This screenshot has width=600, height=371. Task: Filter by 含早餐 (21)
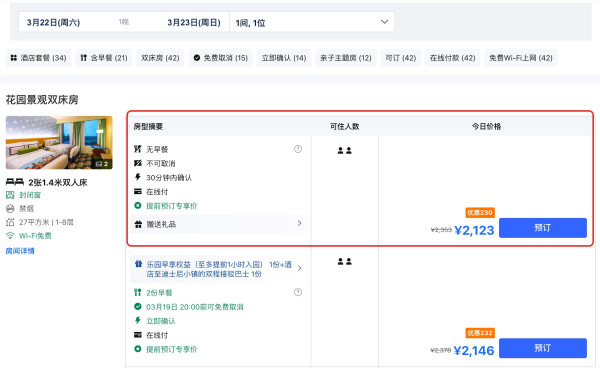[104, 58]
